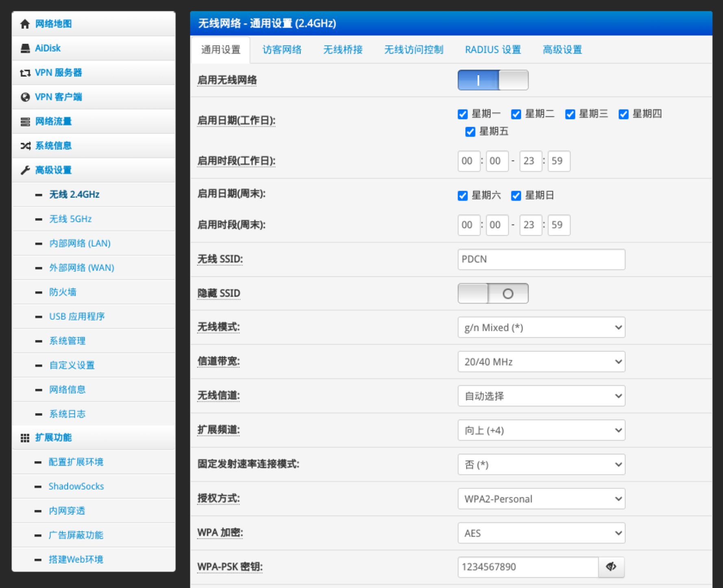Click the wrench icon for 高级设置
Image resolution: width=723 pixels, height=588 pixels.
(x=25, y=170)
